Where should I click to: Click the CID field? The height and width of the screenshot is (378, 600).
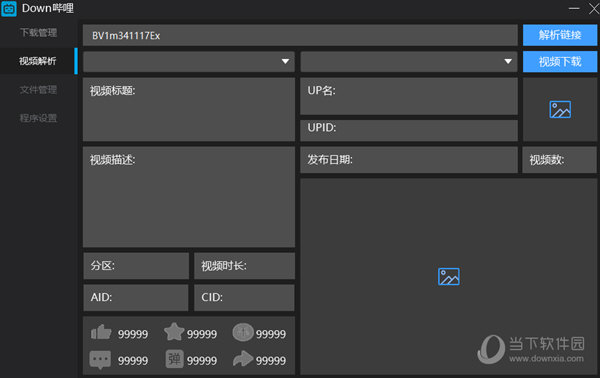click(x=245, y=297)
